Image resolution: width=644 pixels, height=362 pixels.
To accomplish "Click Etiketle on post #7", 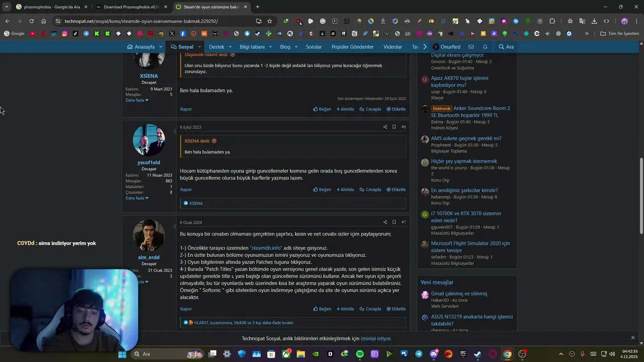I will 396,309.
